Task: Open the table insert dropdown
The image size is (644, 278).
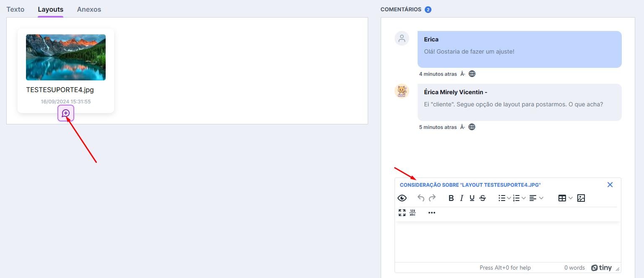Action: (x=571, y=198)
